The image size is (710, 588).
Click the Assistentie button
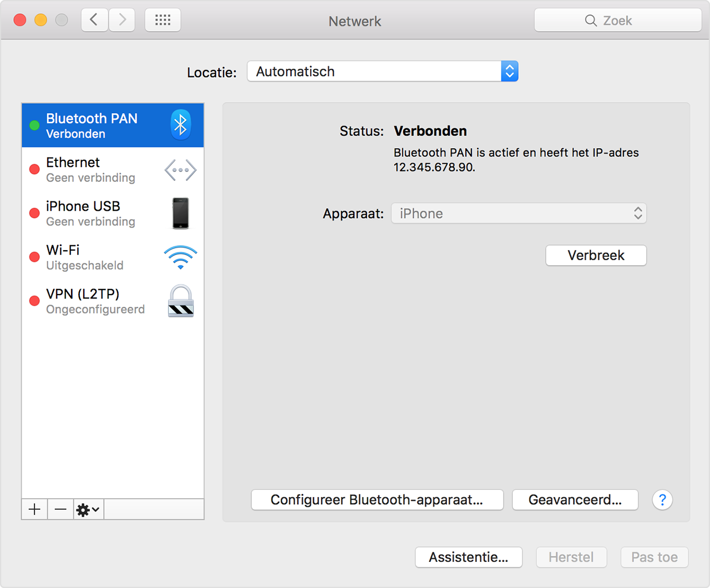point(468,557)
